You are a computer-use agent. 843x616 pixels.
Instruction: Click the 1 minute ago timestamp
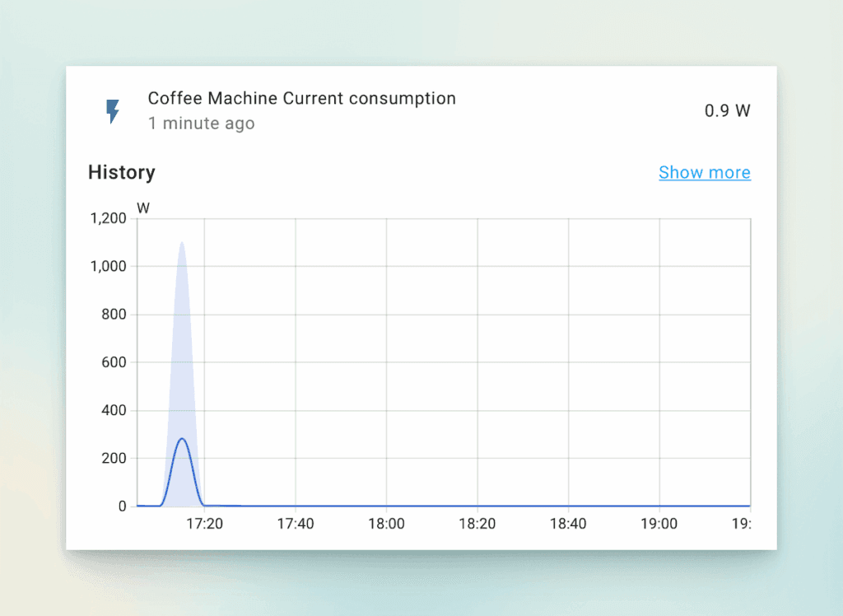202,123
